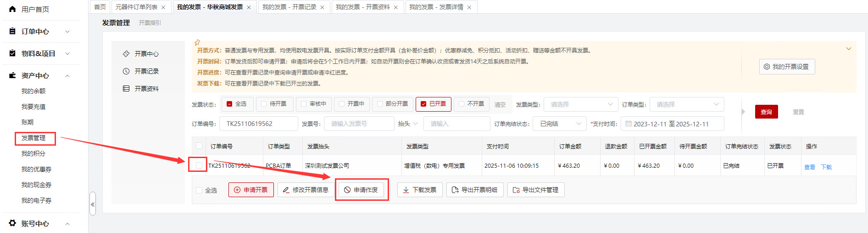This screenshot has height=233, width=868.
Task: Click the 发票号 input field
Action: click(359, 124)
